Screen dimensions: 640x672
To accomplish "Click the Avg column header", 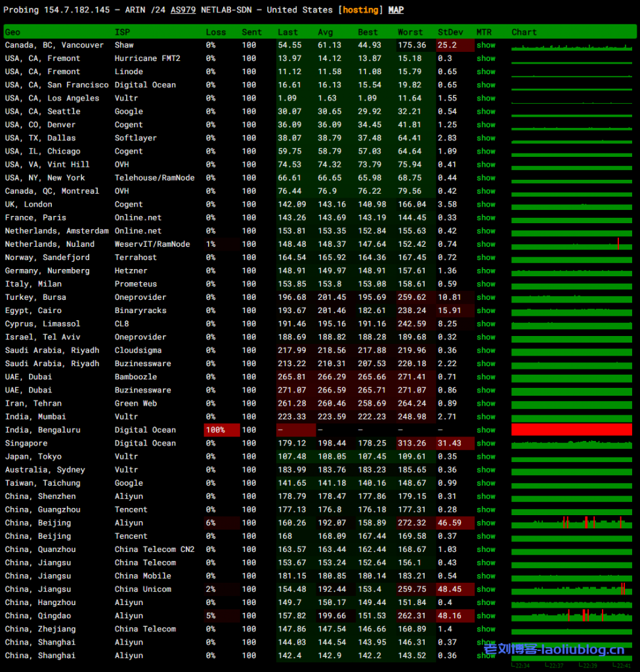I will (x=325, y=32).
